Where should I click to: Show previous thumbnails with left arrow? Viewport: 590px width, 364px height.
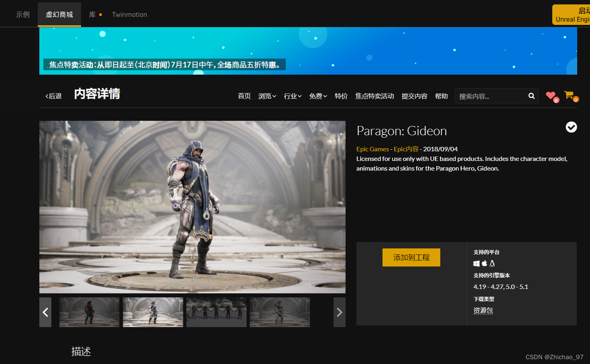(x=45, y=312)
